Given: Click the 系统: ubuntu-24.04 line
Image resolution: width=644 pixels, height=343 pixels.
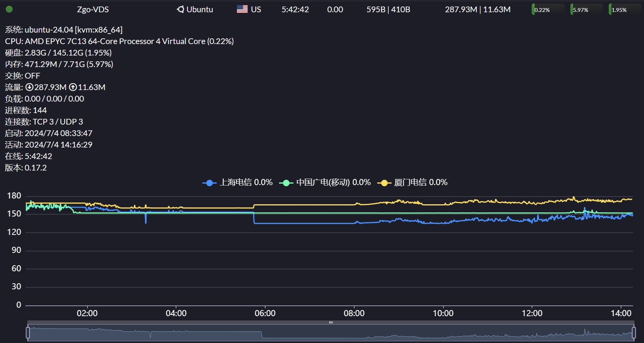Looking at the screenshot, I should tap(64, 30).
